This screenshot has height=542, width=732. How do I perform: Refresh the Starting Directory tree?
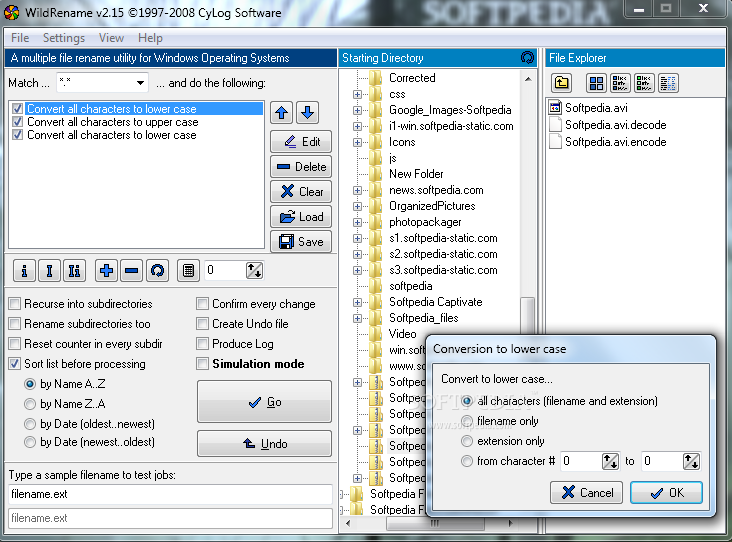point(527,58)
